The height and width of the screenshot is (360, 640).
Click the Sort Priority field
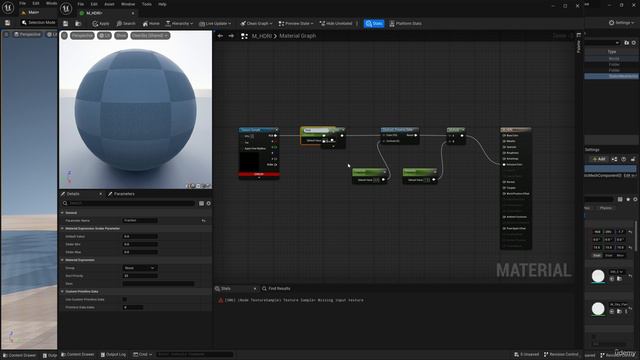[x=140, y=276]
